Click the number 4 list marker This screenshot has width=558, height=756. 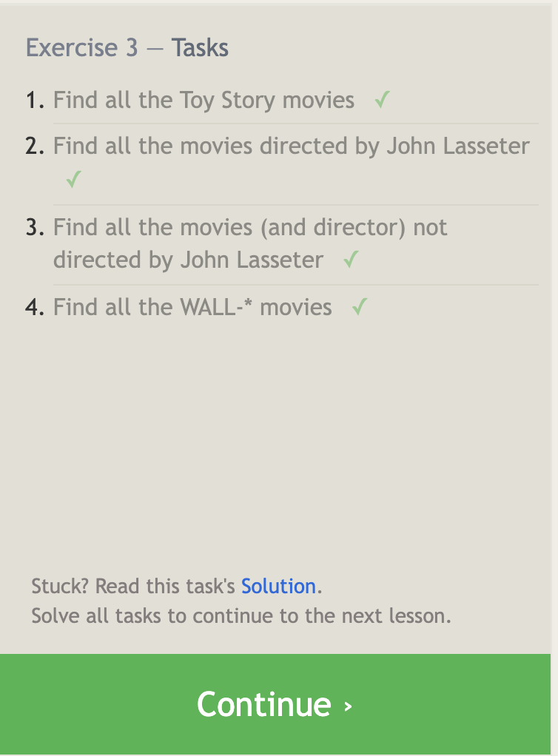(36, 306)
